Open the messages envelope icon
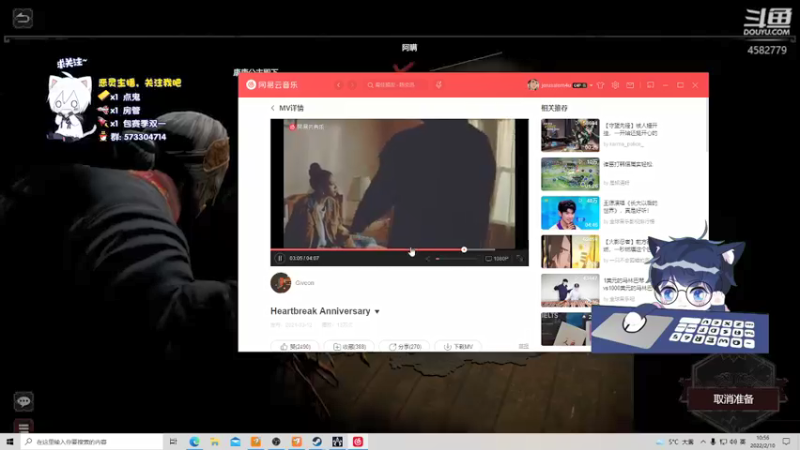The height and width of the screenshot is (450, 800). 631,85
